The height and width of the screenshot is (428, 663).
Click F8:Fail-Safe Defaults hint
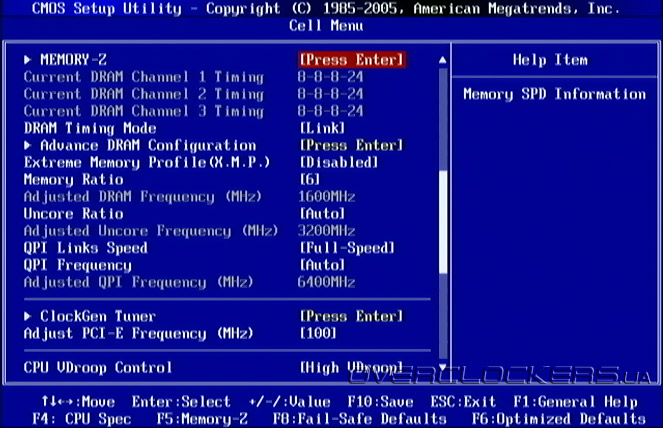tap(359, 419)
